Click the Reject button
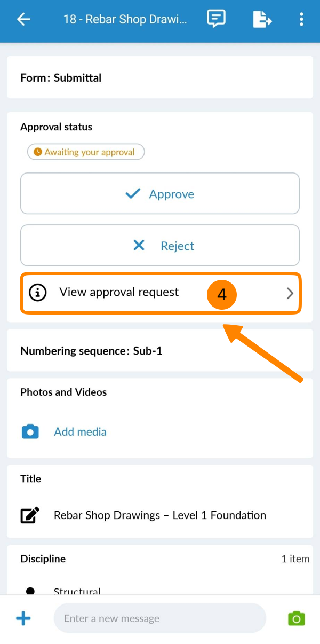 coord(160,246)
